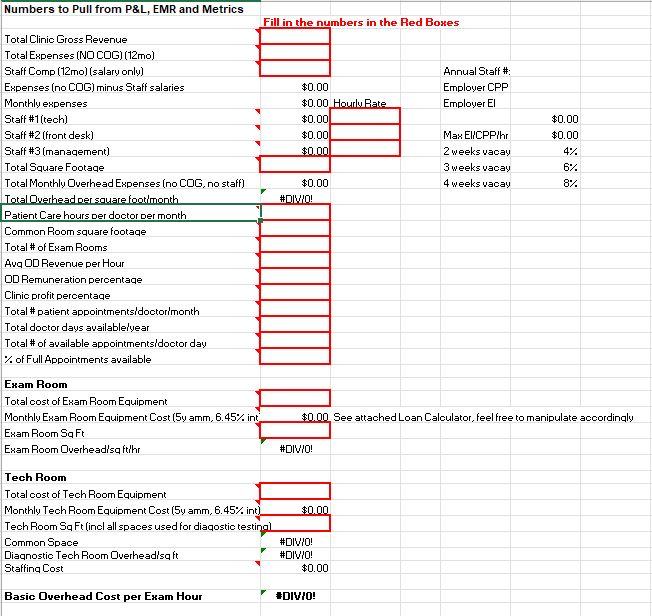
Task: Select Total cost of Exam Room Equipment box
Action: tap(295, 399)
